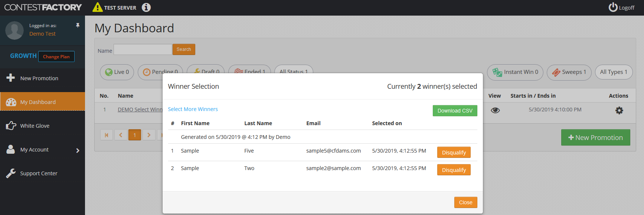Screen dimensions: 644x215
Task: Filter promotions by Live 0
Action: tap(117, 72)
